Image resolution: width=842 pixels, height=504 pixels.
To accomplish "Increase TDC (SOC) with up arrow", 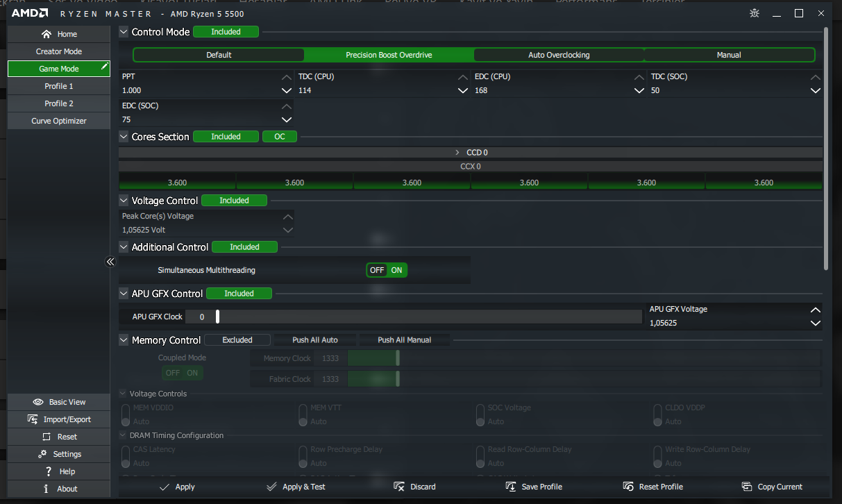I will [816, 77].
